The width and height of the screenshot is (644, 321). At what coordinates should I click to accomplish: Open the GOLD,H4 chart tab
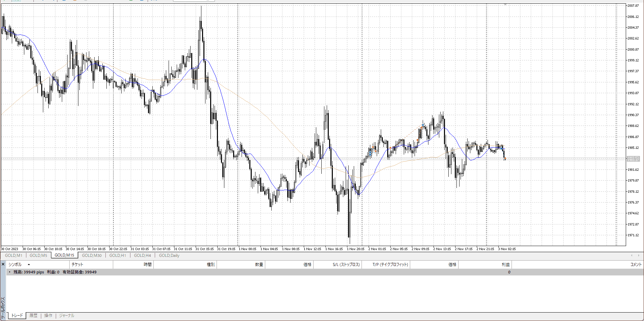click(142, 256)
